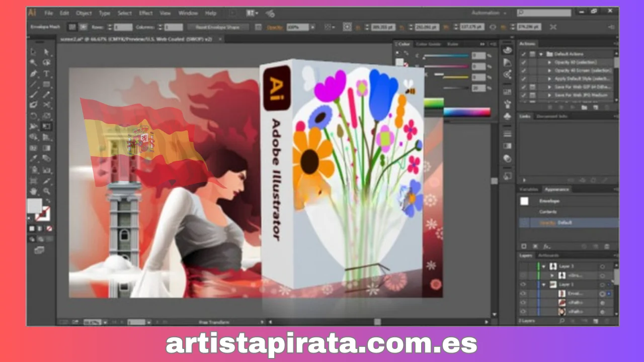644x362 pixels.
Task: Click the Adobe Ai logo in menu bar
Action: (32, 13)
